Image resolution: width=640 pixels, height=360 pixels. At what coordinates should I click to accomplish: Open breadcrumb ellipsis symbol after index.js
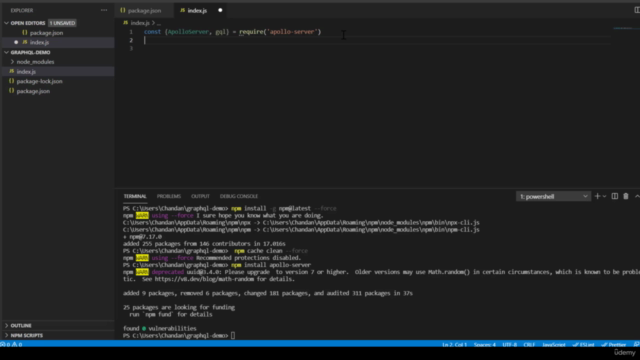[x=159, y=23]
